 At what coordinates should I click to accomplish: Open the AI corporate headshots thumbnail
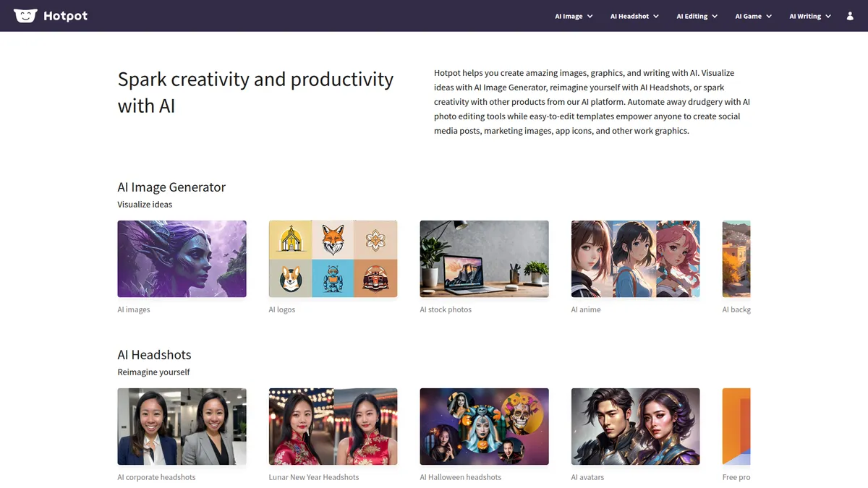182,427
